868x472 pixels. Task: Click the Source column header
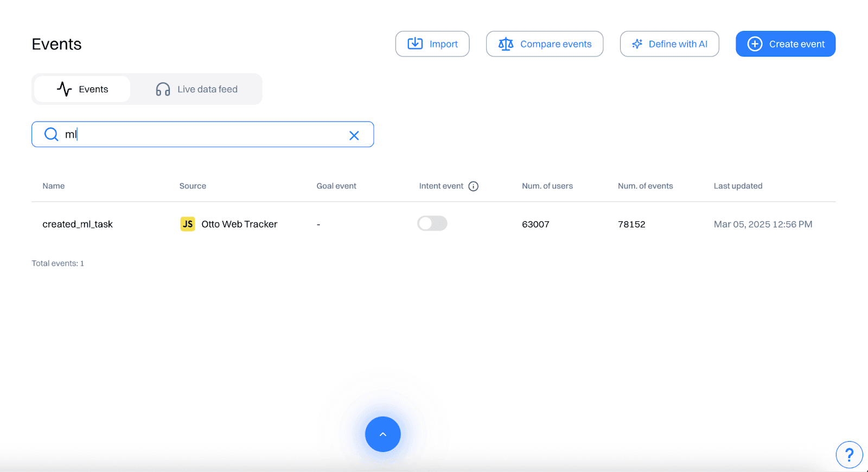pyautogui.click(x=193, y=186)
